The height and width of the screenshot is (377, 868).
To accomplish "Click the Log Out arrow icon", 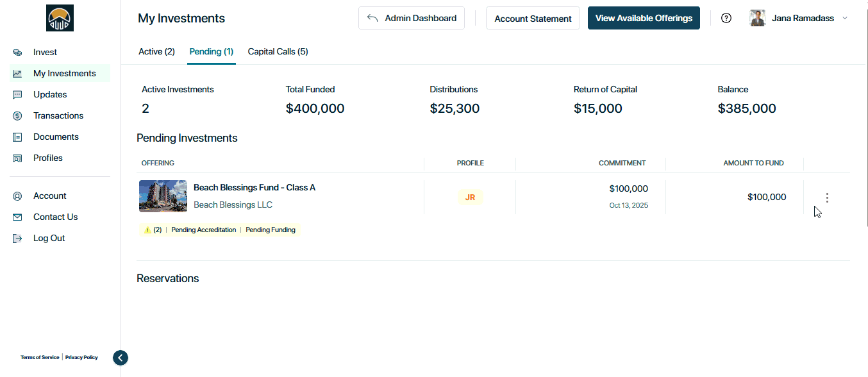I will (x=17, y=239).
